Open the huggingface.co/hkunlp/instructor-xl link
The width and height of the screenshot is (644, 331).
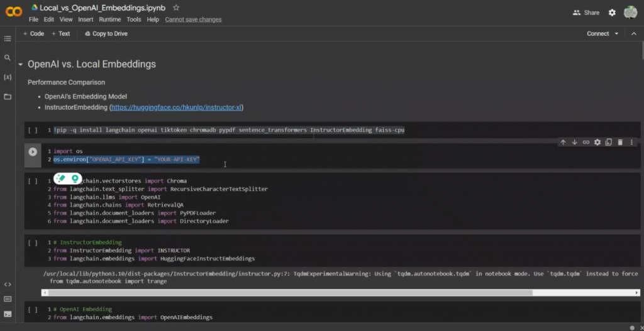176,107
